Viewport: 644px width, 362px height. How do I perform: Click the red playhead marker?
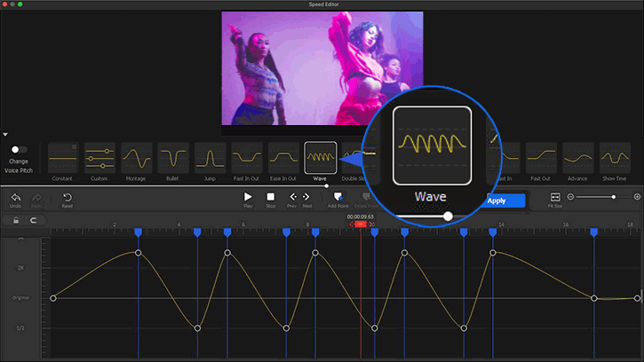pyautogui.click(x=361, y=224)
